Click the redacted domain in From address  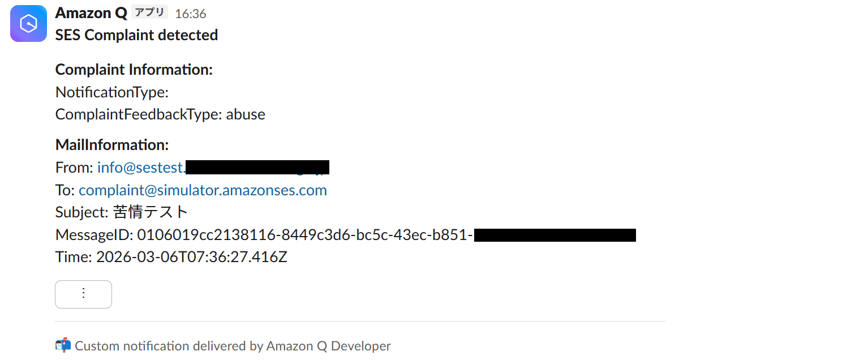pos(257,168)
